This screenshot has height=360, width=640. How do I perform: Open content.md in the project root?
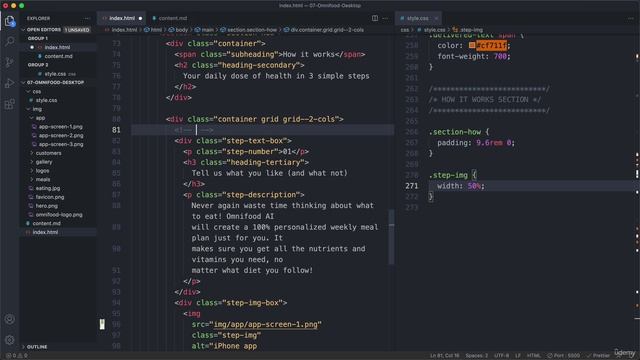[x=47, y=224]
